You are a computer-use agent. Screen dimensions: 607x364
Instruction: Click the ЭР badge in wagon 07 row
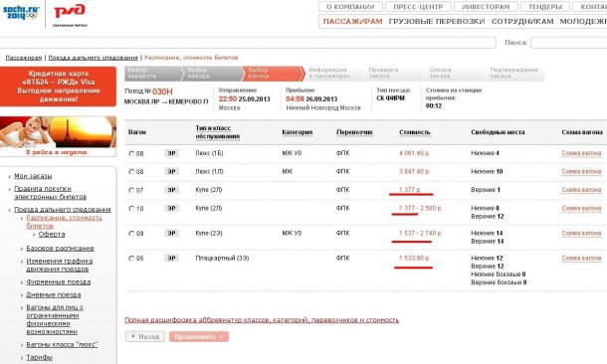coord(171,190)
